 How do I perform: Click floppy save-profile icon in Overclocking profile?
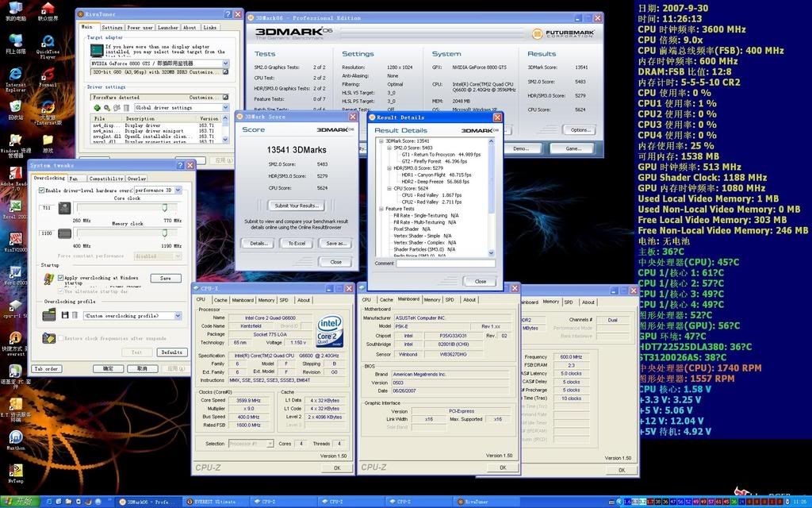pos(65,315)
